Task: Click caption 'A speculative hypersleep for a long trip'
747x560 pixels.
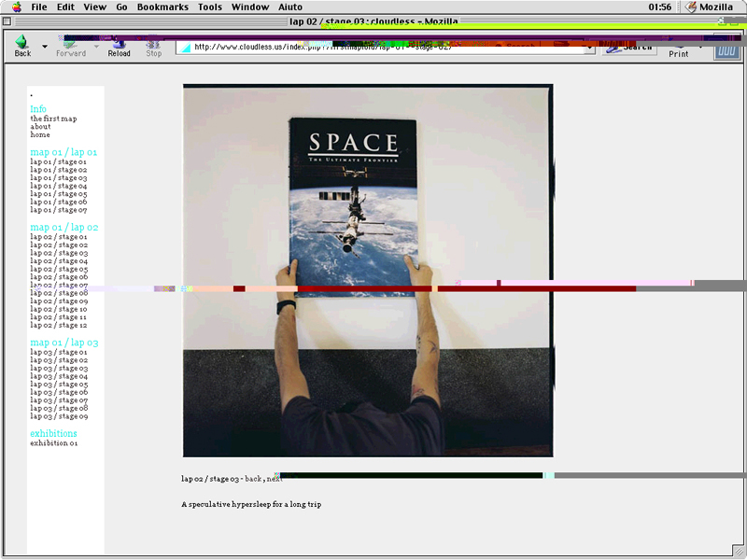Action: tap(251, 504)
